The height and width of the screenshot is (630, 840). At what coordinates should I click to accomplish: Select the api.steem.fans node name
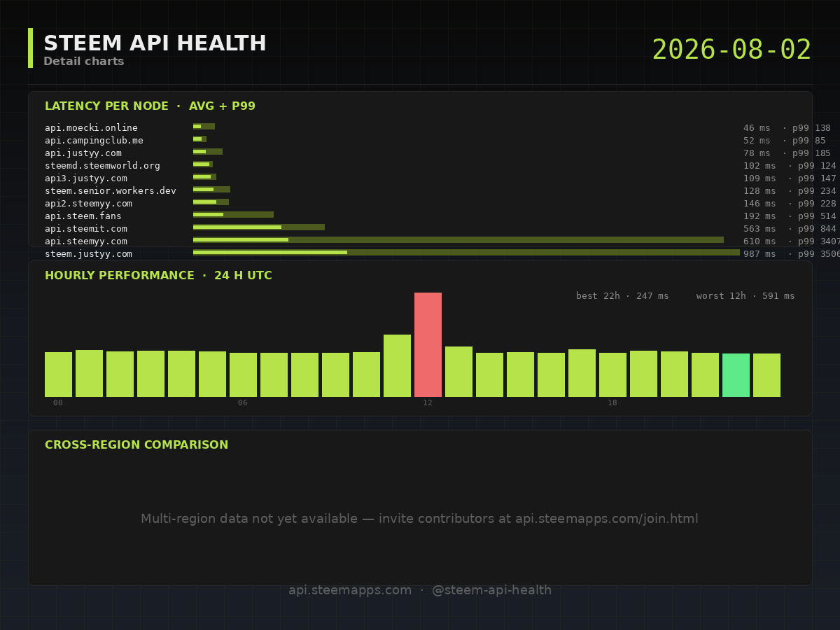click(x=83, y=216)
